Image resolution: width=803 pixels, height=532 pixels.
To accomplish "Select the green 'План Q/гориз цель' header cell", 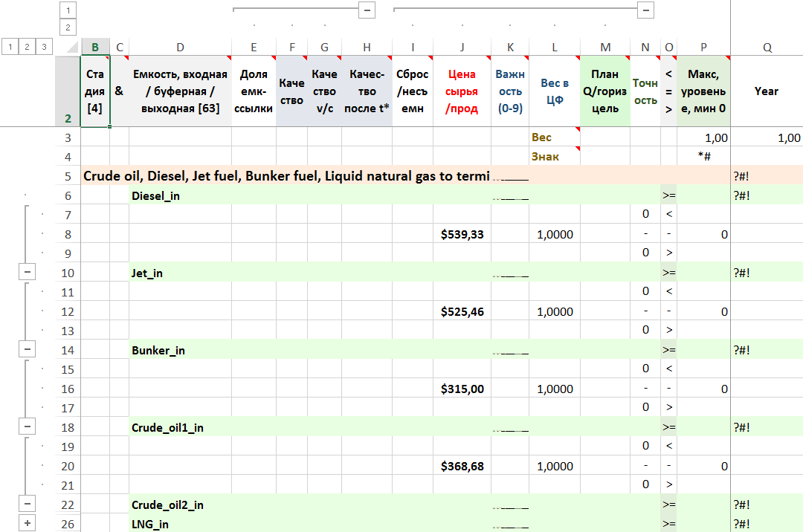I will coord(604,91).
